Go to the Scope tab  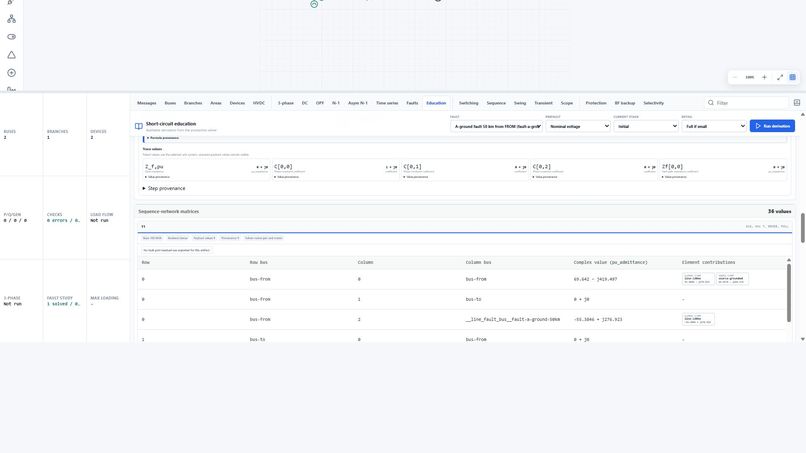point(566,103)
